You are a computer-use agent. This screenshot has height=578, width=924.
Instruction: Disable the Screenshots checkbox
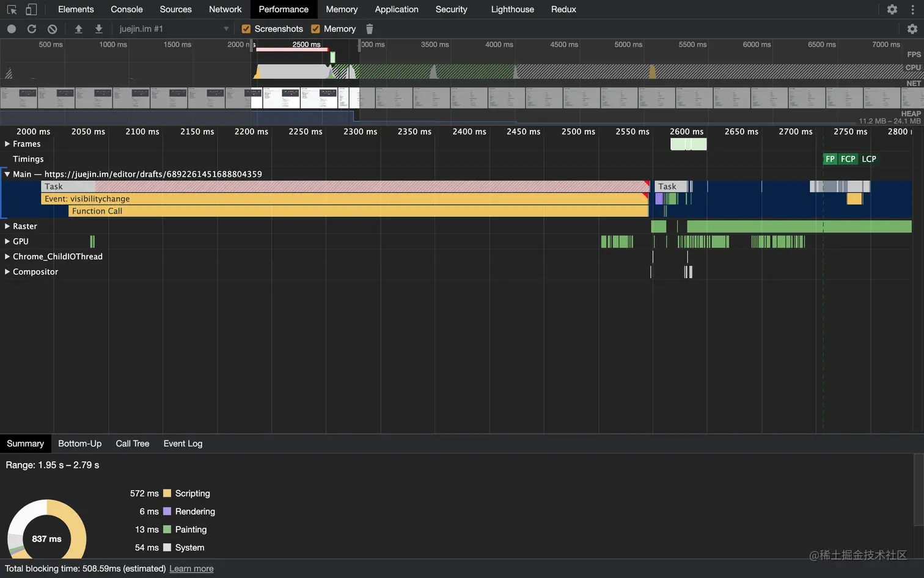point(246,29)
